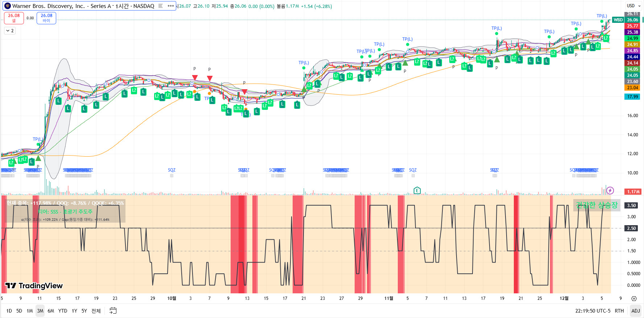This screenshot has height=318, width=644.
Task: Switch to the 1M range
Action: coord(30,311)
